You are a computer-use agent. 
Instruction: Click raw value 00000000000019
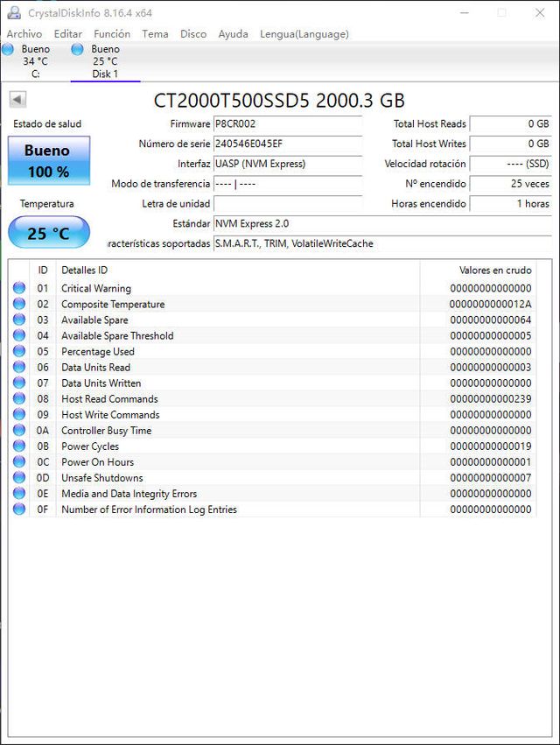(491, 446)
